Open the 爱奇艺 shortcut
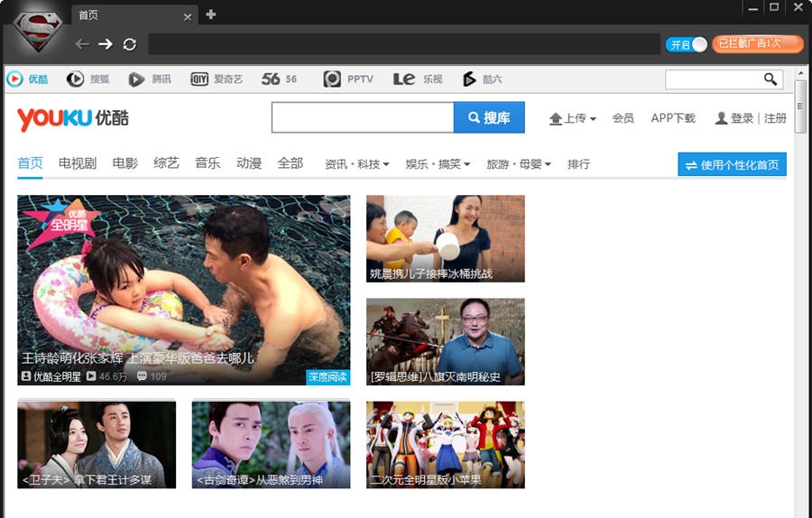 217,79
